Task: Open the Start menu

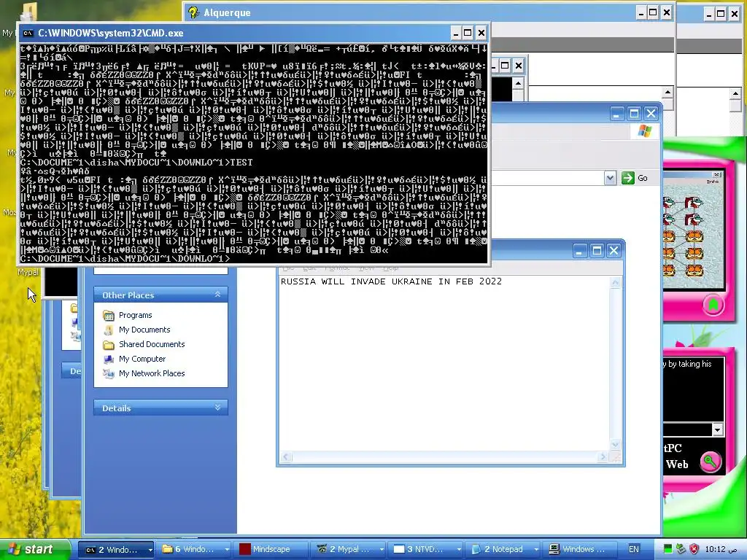Action: 35,549
